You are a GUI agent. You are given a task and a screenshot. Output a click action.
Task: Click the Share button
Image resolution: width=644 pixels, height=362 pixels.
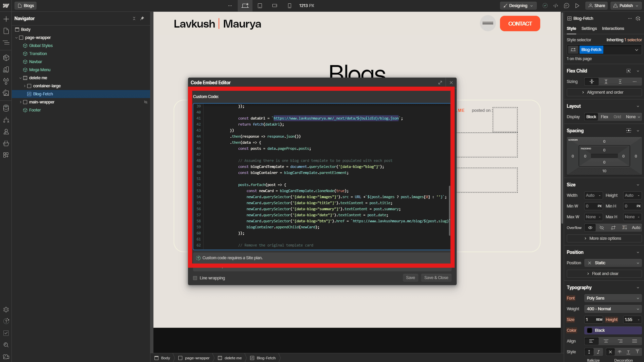click(597, 6)
